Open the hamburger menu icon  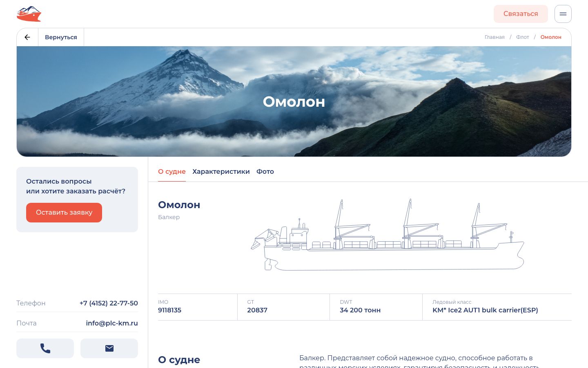[x=563, y=14]
